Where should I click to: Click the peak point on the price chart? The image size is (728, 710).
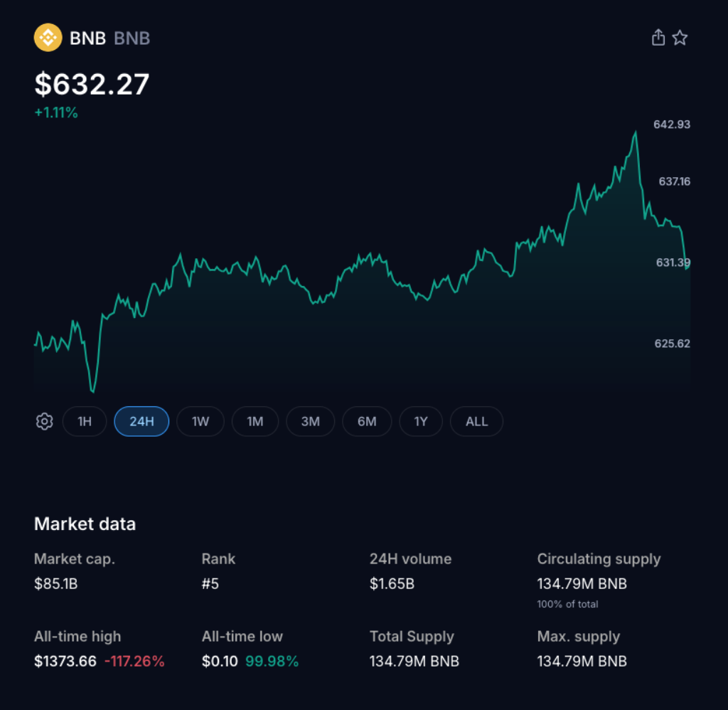coord(636,130)
